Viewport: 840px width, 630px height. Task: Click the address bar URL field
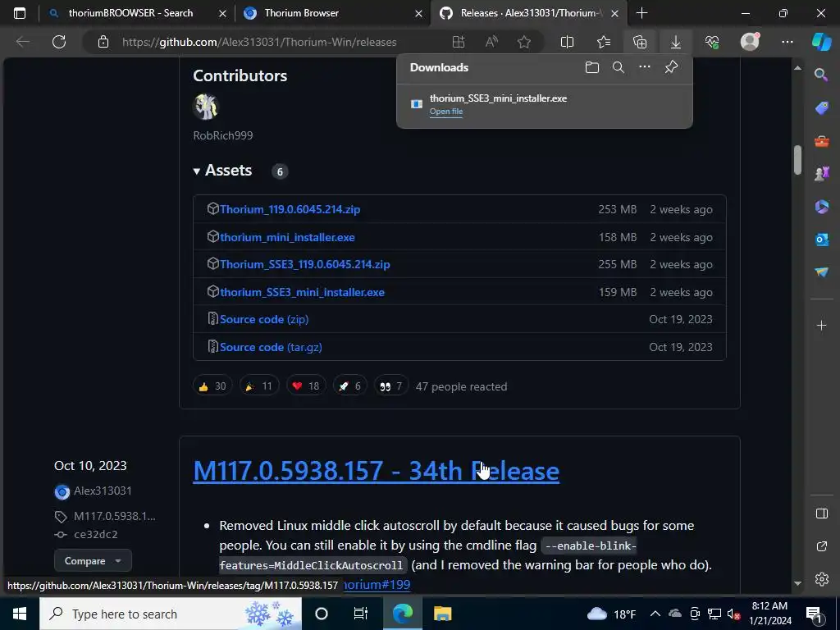click(259, 42)
